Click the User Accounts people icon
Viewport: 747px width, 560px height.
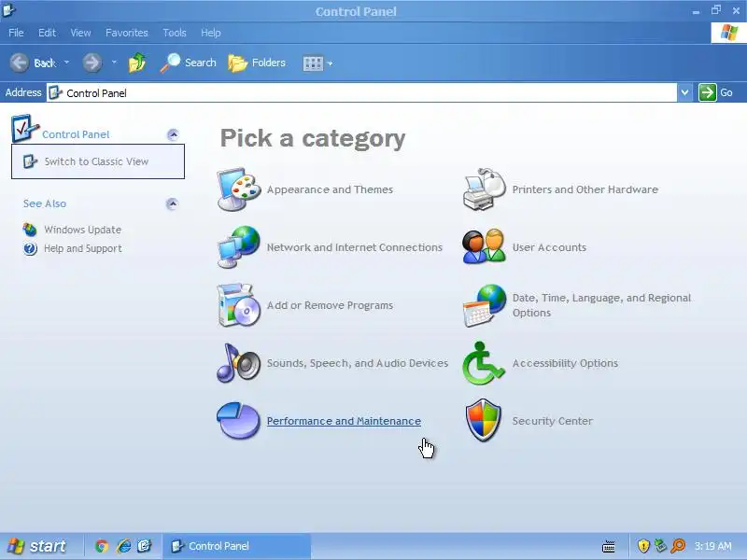pyautogui.click(x=484, y=246)
